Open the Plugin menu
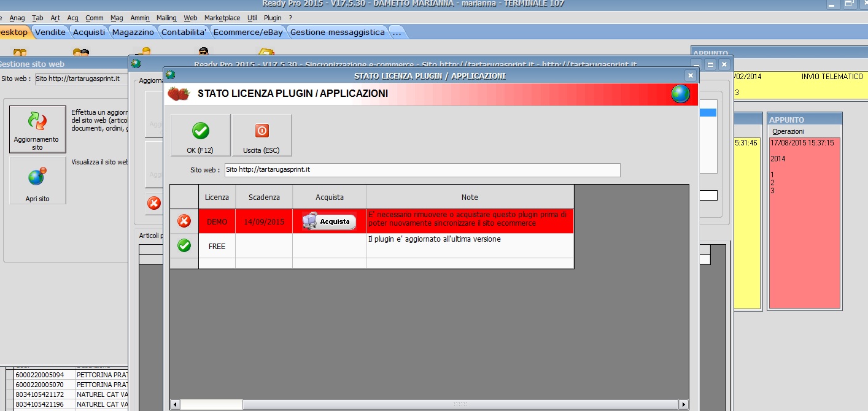Viewport: 868px width, 411px height. pyautogui.click(x=273, y=18)
